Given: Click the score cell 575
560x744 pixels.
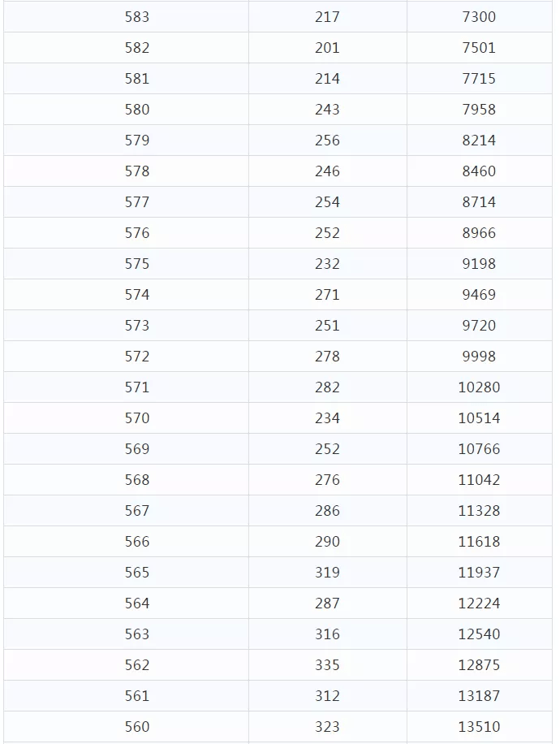Looking at the screenshot, I should click(137, 264).
